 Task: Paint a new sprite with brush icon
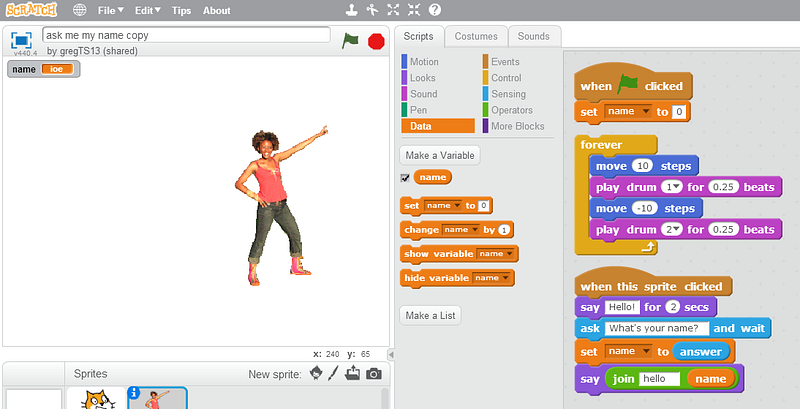[x=333, y=374]
